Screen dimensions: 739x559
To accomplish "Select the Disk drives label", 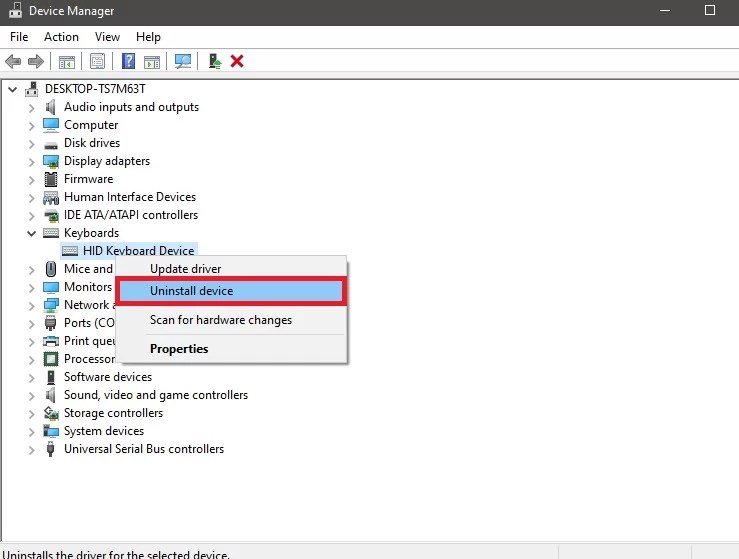I will 92,143.
